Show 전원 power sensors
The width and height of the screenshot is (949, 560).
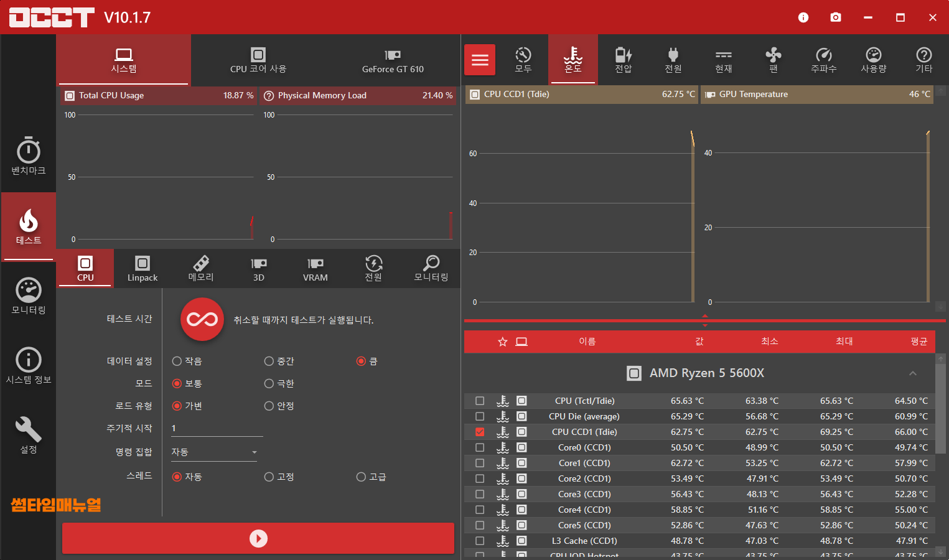click(x=673, y=60)
